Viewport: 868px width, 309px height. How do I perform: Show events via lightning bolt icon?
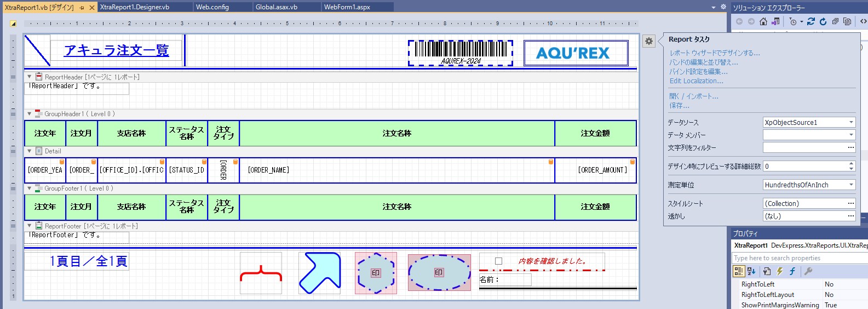click(x=779, y=271)
